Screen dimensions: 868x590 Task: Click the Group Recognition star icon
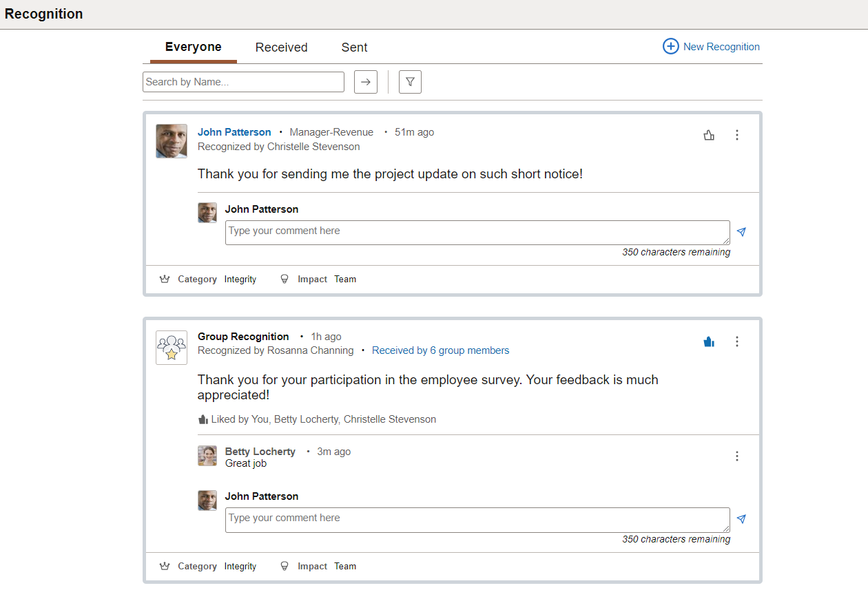pos(172,348)
